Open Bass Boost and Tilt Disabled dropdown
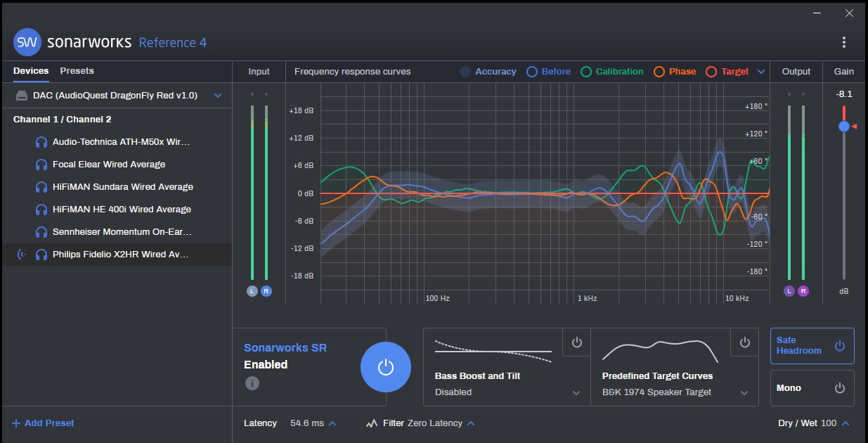This screenshot has height=443, width=868. click(508, 392)
